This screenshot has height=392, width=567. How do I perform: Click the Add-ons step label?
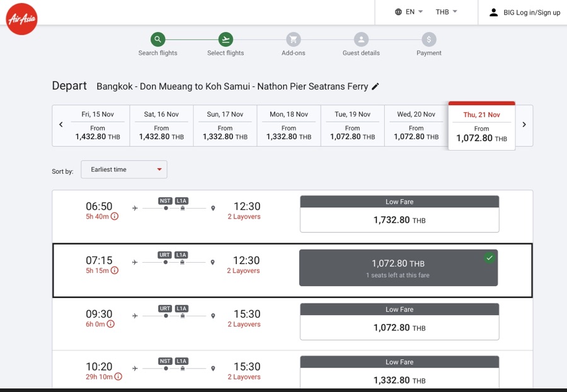pyautogui.click(x=293, y=53)
